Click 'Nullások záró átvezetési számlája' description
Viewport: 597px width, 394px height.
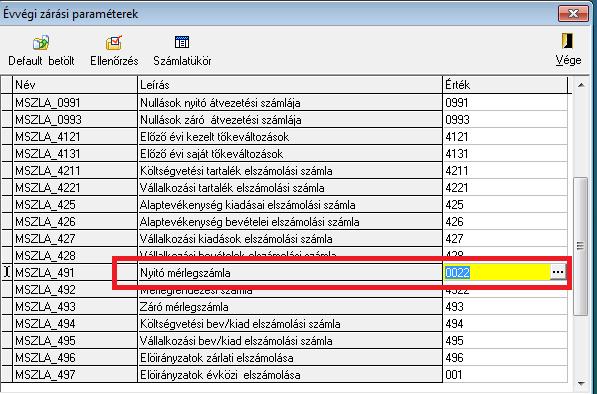pos(290,120)
